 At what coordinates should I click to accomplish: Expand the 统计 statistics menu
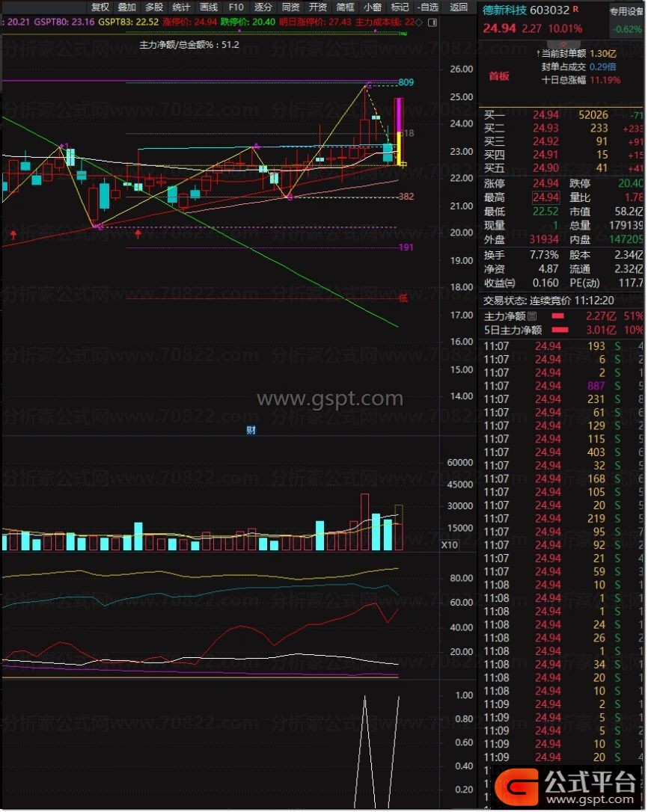(181, 7)
